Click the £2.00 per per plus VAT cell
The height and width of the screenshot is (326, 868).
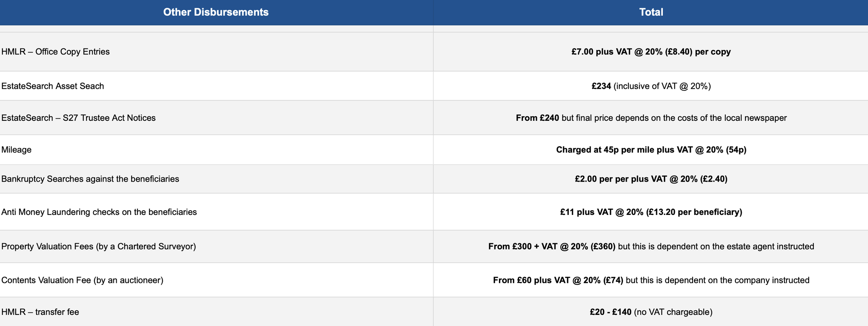[x=651, y=179]
